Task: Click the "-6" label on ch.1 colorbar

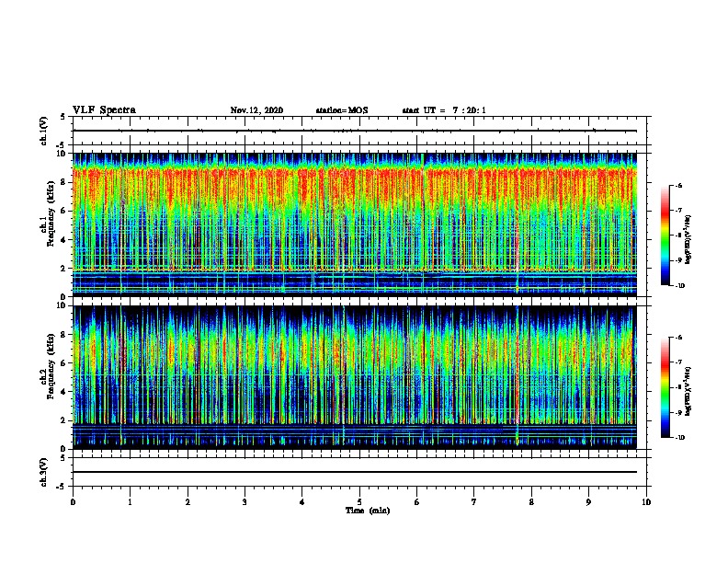Action: coord(678,185)
